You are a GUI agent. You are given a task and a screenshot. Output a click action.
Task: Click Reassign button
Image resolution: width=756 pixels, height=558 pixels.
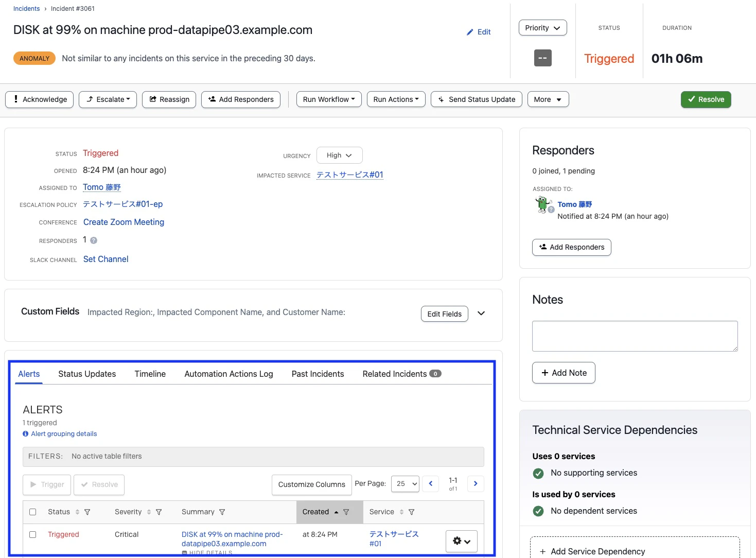click(169, 99)
